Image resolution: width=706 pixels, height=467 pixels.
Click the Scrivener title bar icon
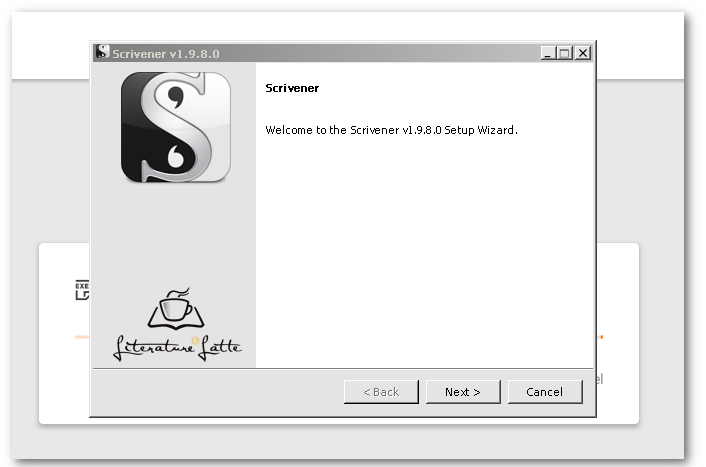pyautogui.click(x=103, y=52)
